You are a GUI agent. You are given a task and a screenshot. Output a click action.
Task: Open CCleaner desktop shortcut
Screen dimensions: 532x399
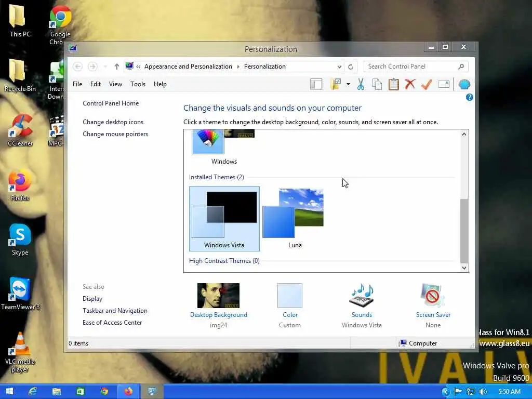(x=20, y=130)
